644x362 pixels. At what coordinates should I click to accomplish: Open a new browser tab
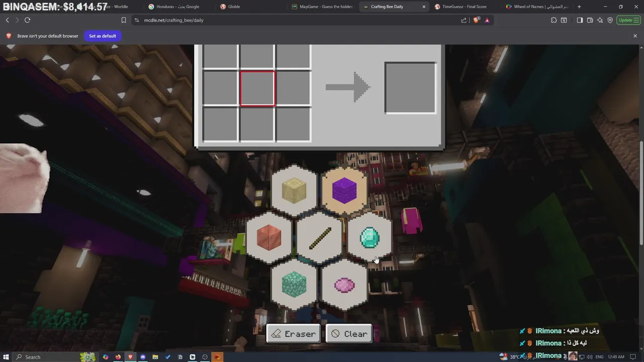point(579,7)
